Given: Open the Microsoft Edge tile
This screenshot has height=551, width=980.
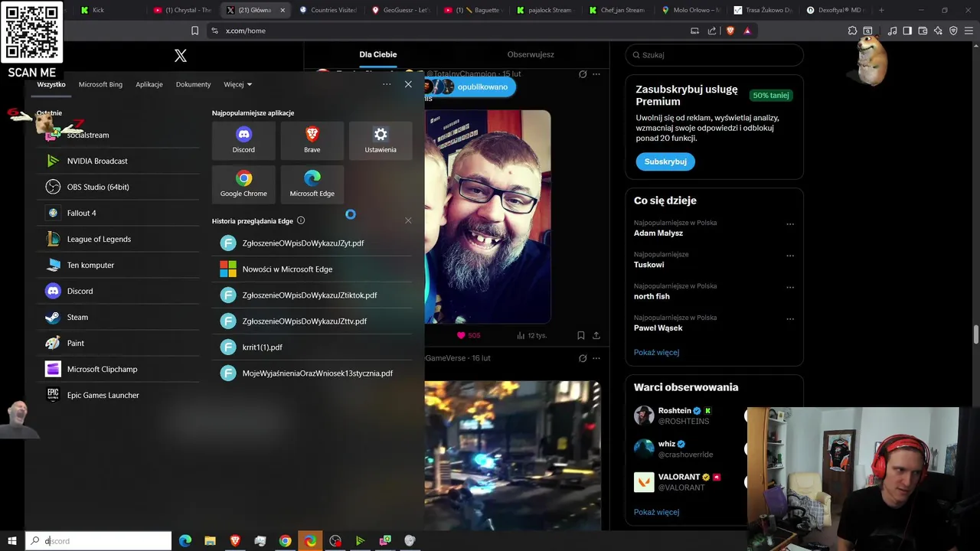Looking at the screenshot, I should click(x=312, y=184).
